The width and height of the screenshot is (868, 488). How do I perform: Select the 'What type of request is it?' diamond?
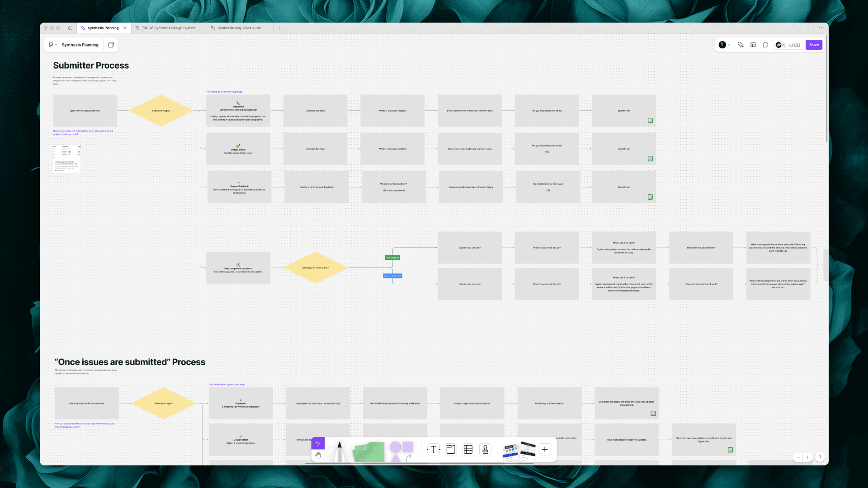(x=316, y=268)
